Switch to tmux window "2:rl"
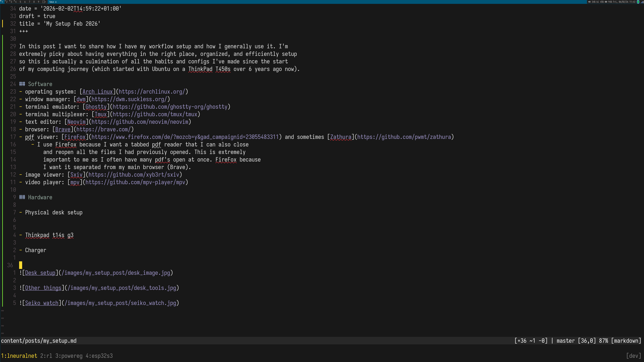This screenshot has height=362, width=644. pyautogui.click(x=46, y=356)
